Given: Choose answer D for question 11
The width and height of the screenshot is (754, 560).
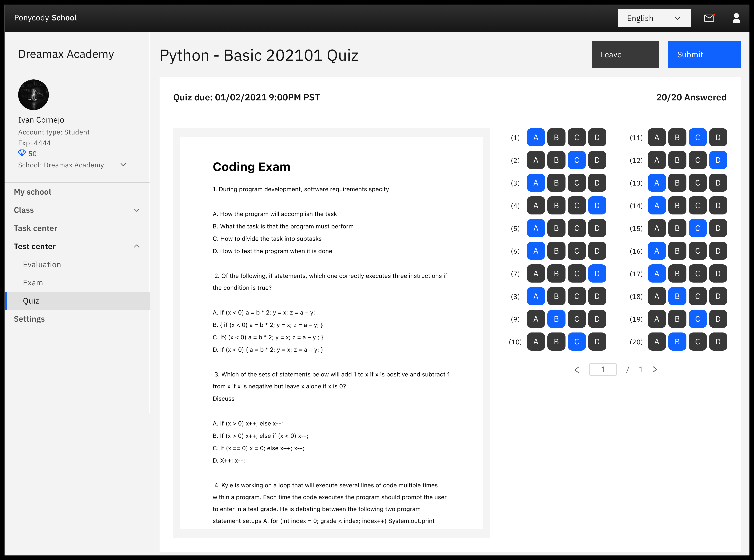Looking at the screenshot, I should pos(718,138).
